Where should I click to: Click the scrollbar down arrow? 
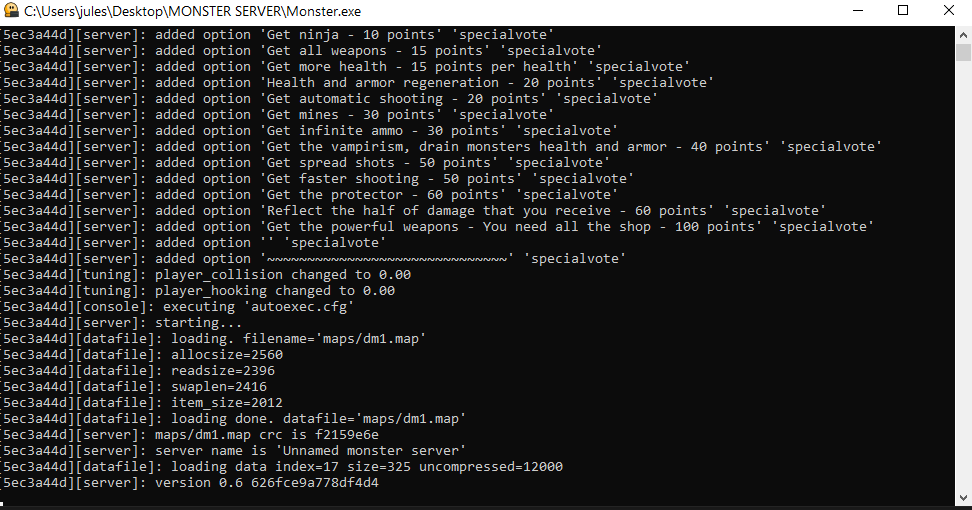pos(963,498)
